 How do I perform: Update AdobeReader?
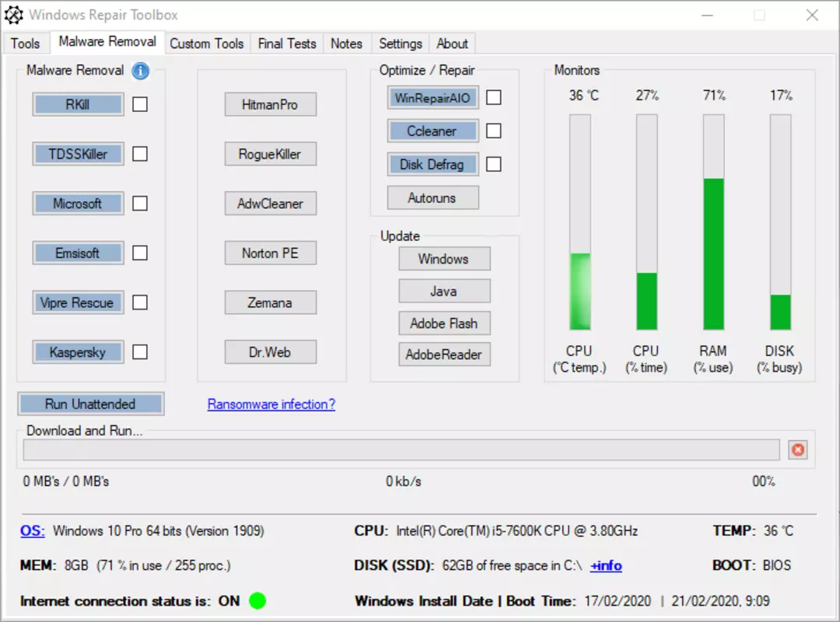pos(444,354)
